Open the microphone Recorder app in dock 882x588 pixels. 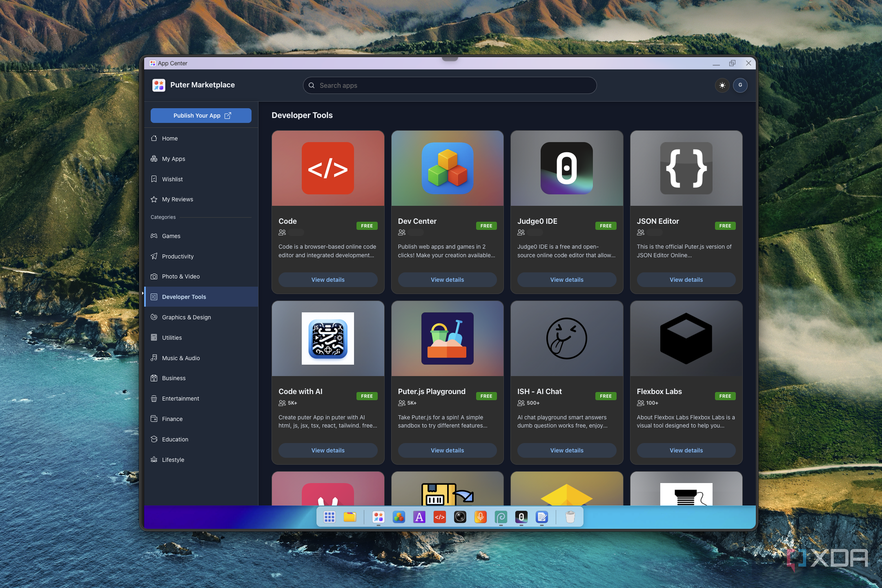pos(481,517)
